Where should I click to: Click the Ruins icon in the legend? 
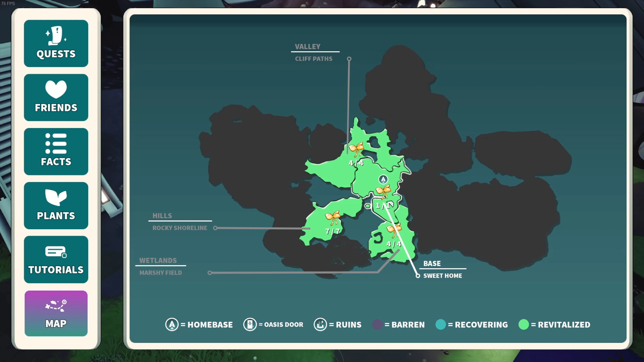point(320,324)
